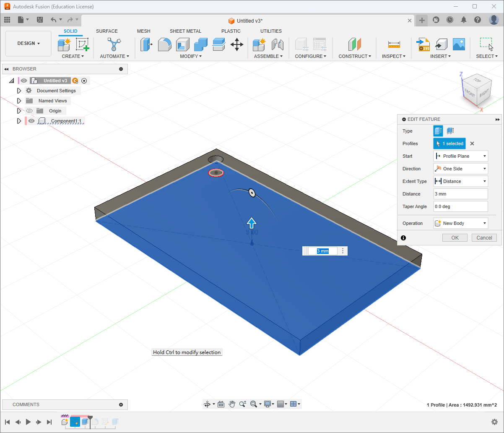Select the Thin Extrude type icon

(x=450, y=131)
